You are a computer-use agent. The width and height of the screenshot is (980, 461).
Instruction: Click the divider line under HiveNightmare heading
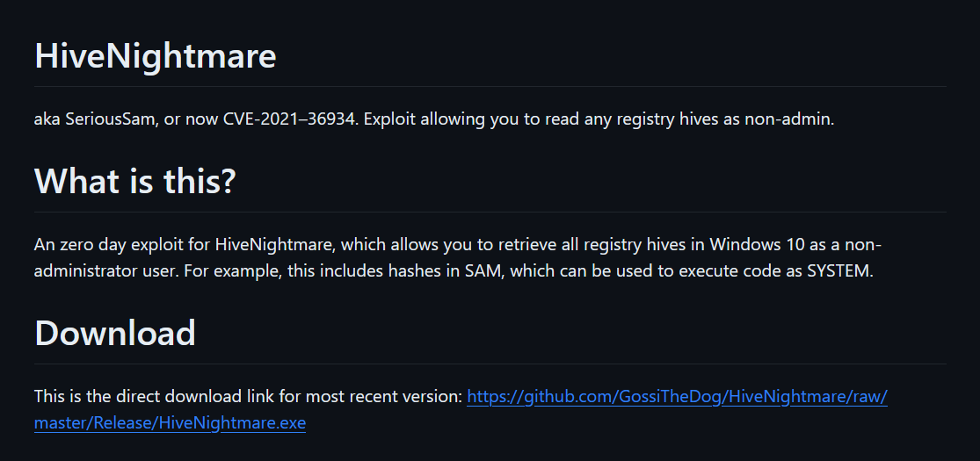(490, 86)
